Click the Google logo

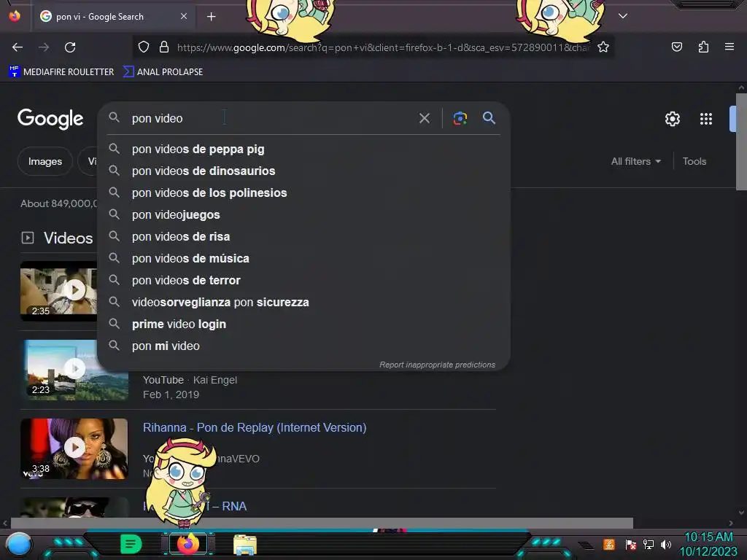[50, 119]
